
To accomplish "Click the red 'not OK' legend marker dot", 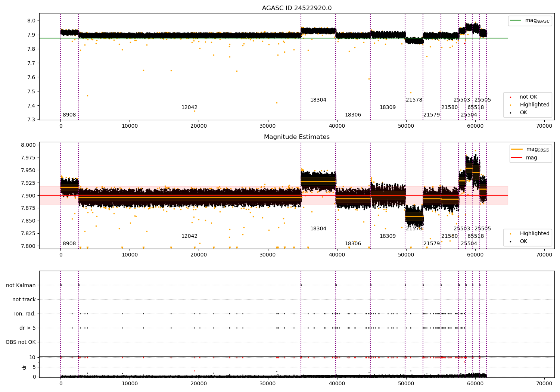I will (x=510, y=97).
